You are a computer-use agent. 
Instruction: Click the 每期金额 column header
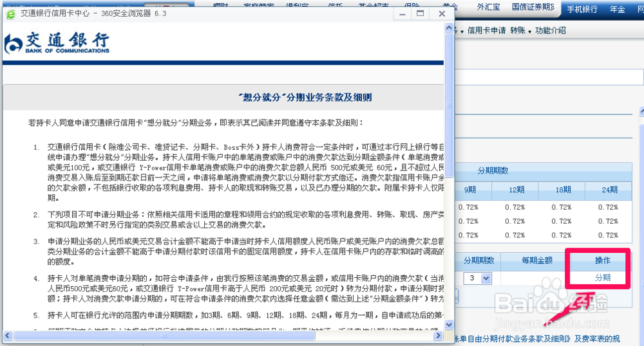click(x=537, y=260)
